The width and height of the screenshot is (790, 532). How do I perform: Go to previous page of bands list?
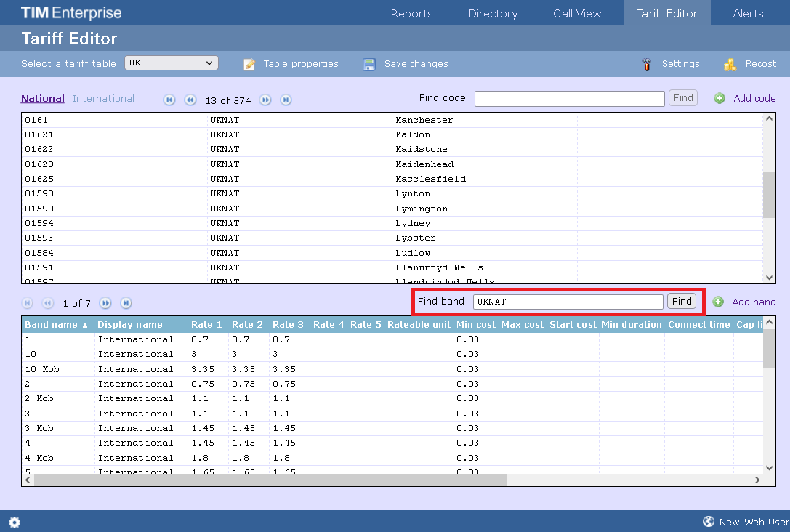[x=48, y=303]
